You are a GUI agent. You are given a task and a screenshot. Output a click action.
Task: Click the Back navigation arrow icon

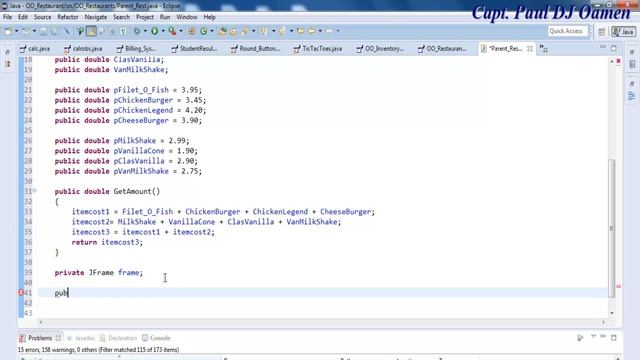click(x=312, y=31)
